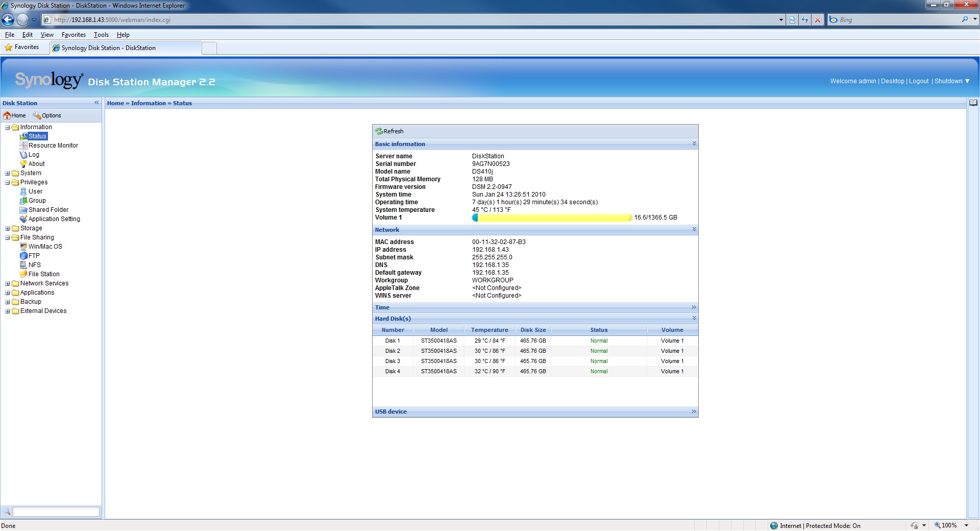Open the browser Help menu
Image resolution: width=980 pixels, height=531 pixels.
coord(123,35)
